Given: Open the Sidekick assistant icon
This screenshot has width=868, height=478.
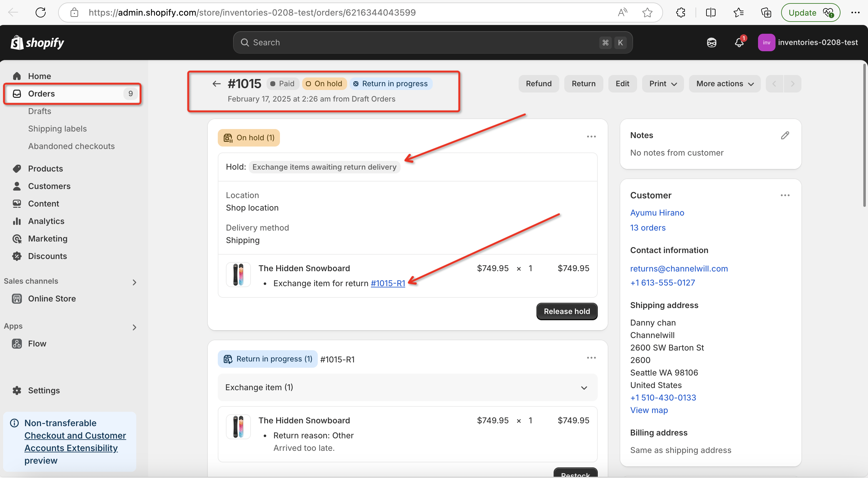Looking at the screenshot, I should [x=711, y=43].
